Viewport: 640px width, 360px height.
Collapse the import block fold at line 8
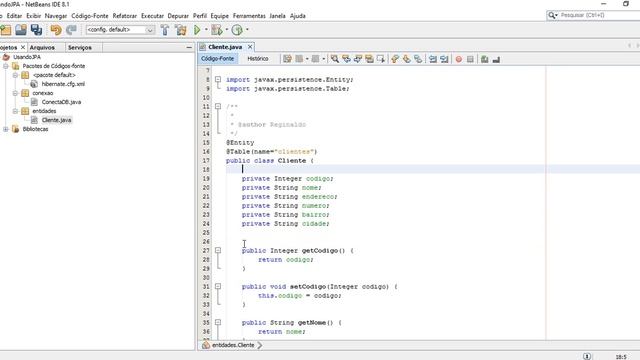coord(218,79)
